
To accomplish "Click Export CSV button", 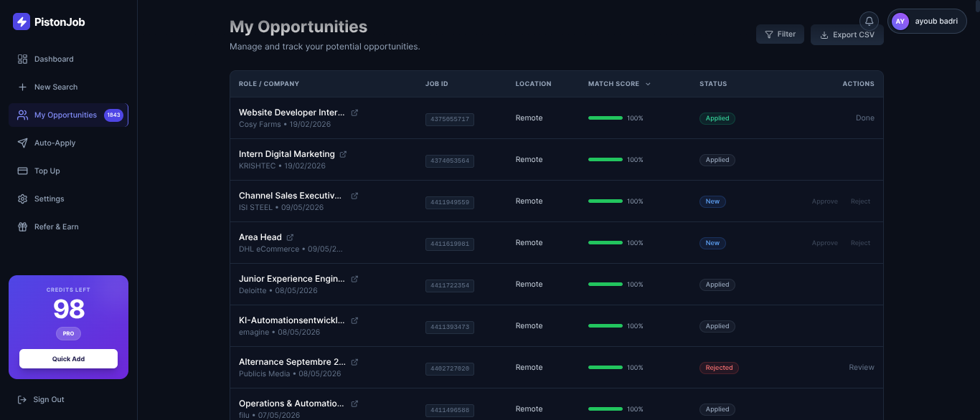I will pos(847,34).
